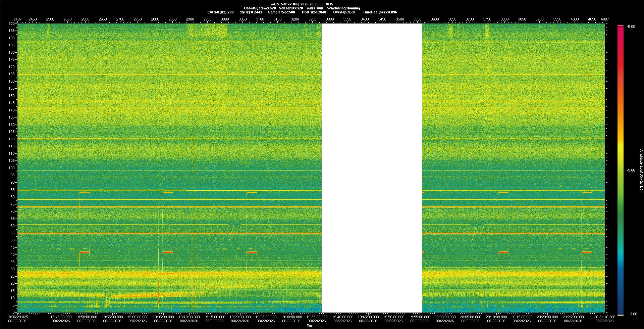Screen dimensions: 644x329
Task: Select the 20:25:00.000 time tick
Action: coord(573,317)
